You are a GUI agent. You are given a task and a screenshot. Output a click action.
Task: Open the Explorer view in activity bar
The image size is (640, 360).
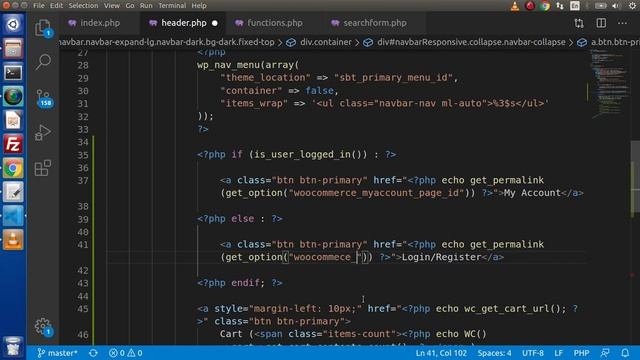pyautogui.click(x=43, y=28)
